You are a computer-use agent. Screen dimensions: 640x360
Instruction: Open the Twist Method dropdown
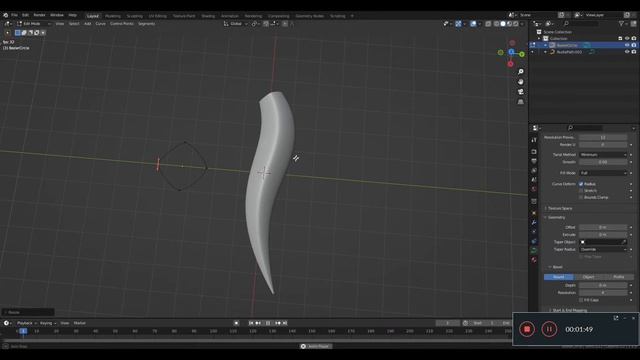click(603, 155)
